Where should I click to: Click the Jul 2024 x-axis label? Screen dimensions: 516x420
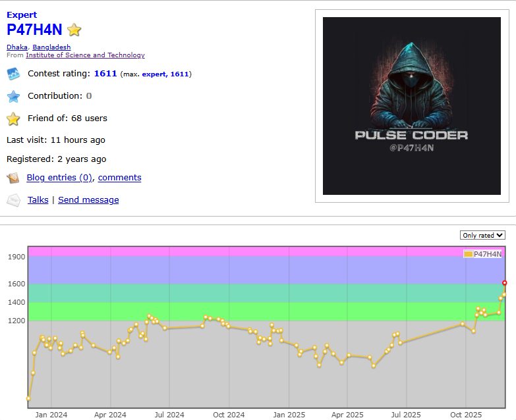click(x=169, y=415)
